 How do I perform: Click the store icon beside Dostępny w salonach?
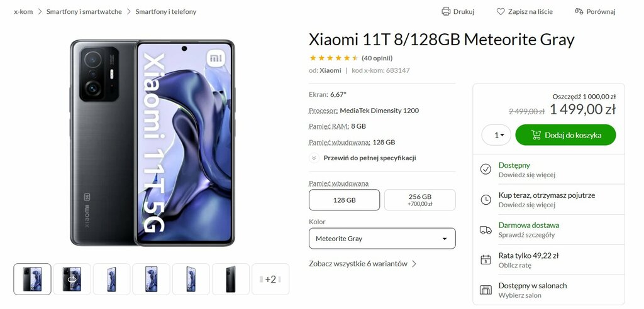click(486, 290)
